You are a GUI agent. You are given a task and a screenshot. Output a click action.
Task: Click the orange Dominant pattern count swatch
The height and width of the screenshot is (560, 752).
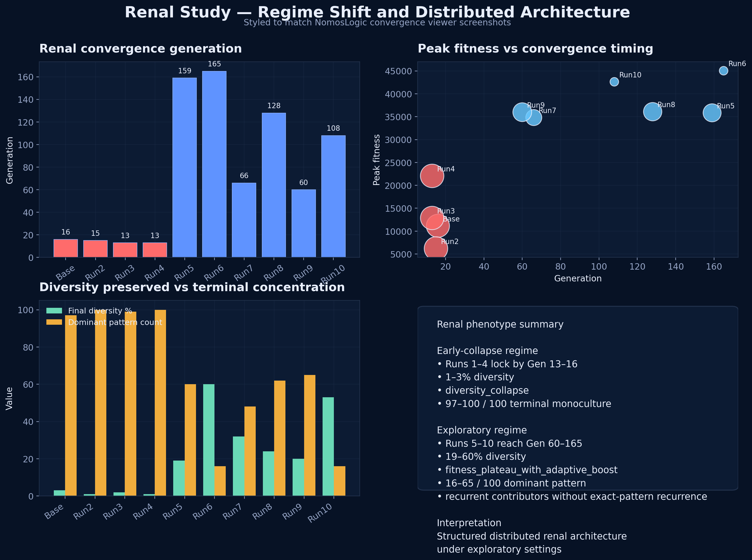[x=54, y=322]
